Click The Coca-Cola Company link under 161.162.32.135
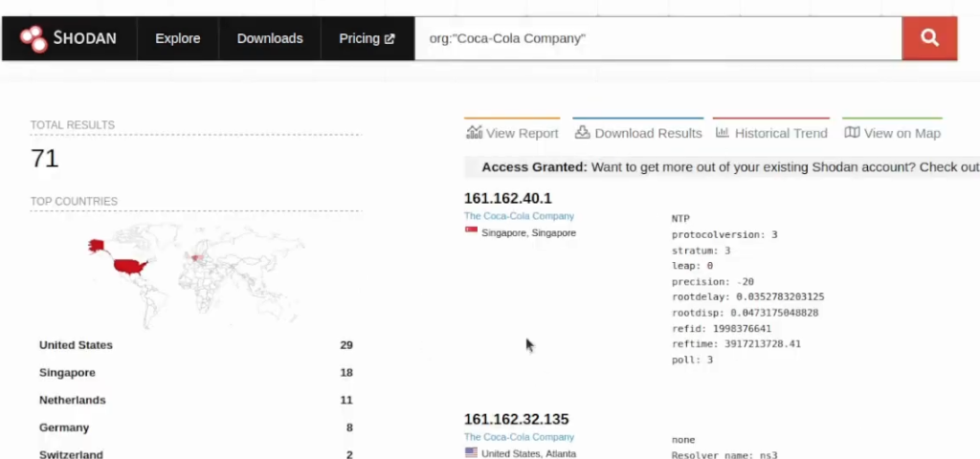This screenshot has height=459, width=980. [519, 437]
